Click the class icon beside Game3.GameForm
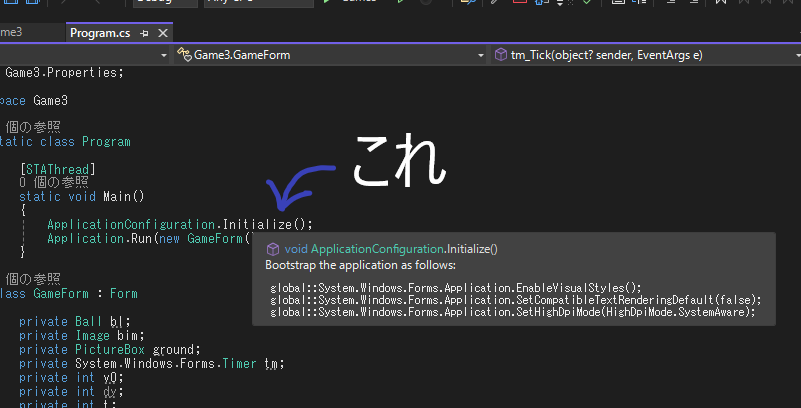 tap(184, 55)
